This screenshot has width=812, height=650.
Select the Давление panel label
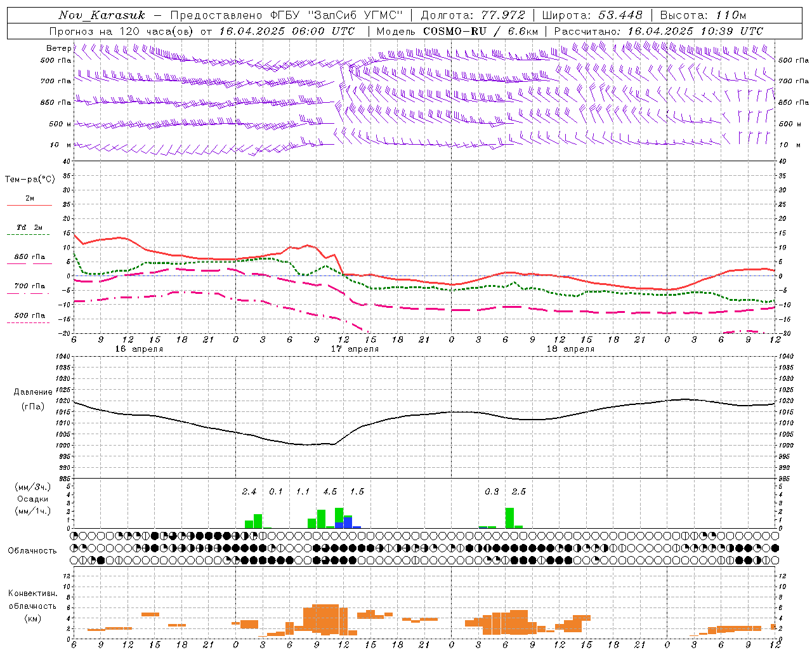point(33,392)
